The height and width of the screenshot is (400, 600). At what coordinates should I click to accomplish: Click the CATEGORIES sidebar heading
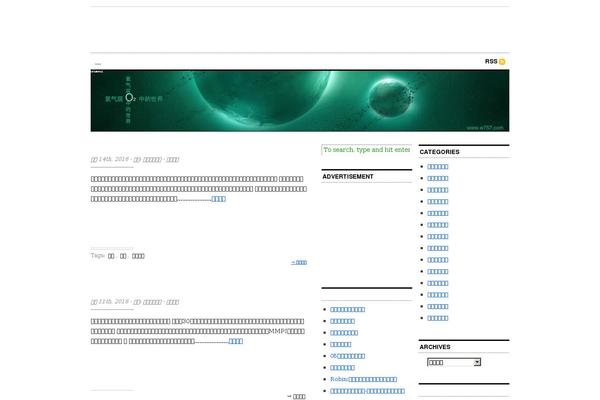coord(439,152)
